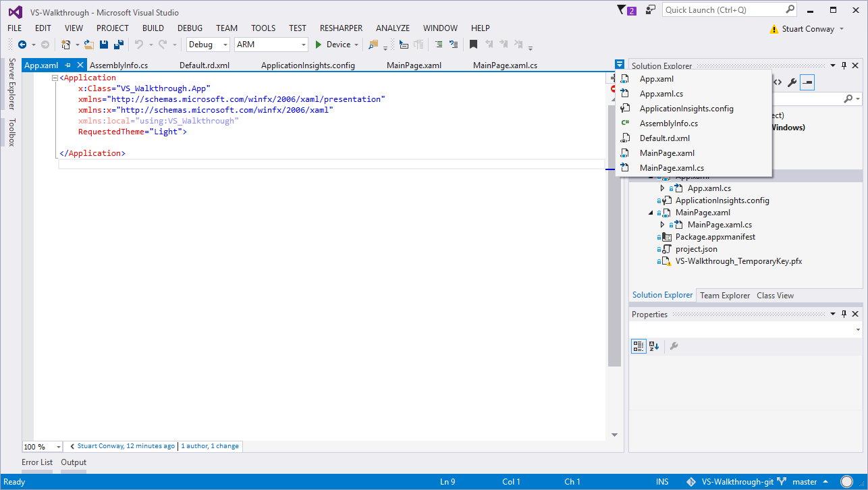This screenshot has height=490, width=868.
Task: Open the FILE menu
Action: tap(15, 28)
